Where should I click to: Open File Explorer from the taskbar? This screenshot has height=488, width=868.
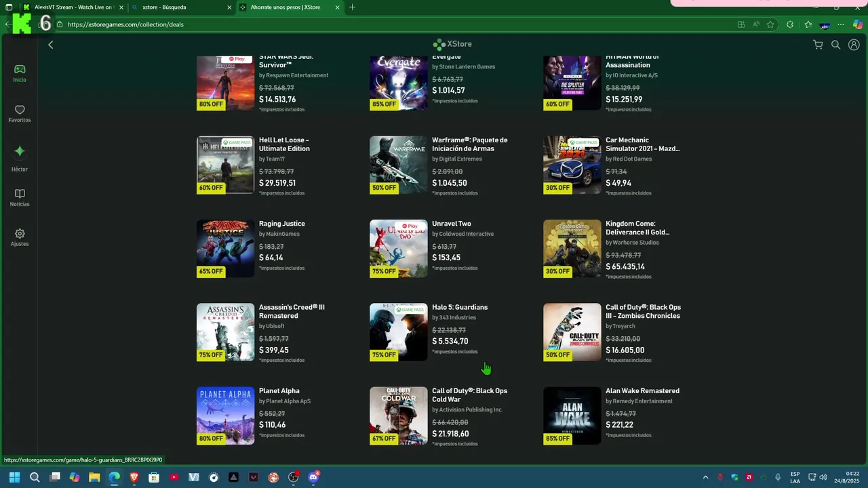(94, 477)
